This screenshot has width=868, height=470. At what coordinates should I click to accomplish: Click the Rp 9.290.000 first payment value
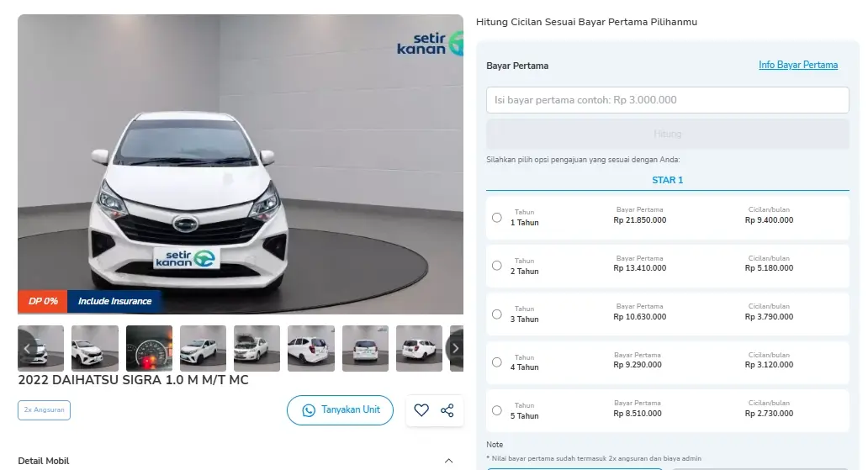[638, 365]
